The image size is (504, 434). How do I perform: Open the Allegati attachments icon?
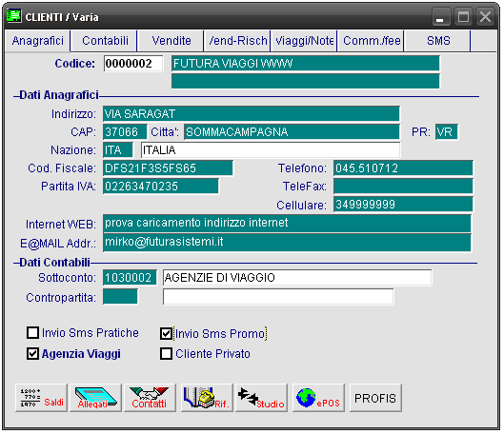tap(96, 398)
